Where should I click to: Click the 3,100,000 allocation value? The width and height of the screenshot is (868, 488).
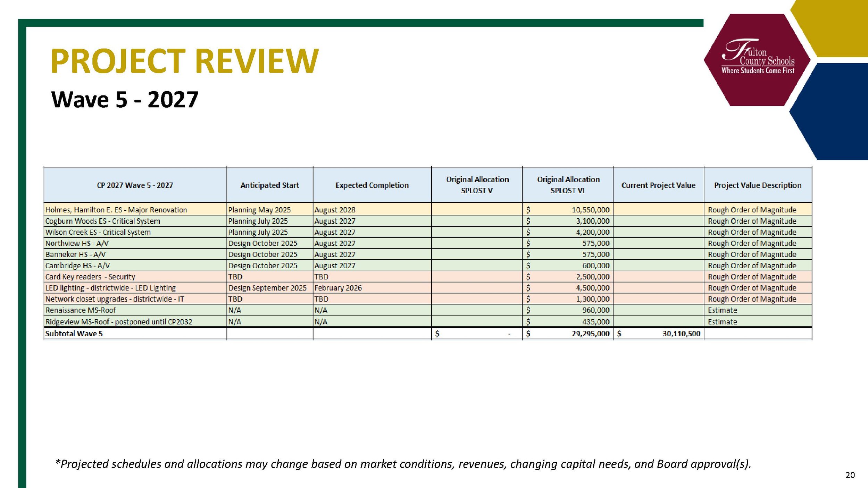(x=593, y=221)
